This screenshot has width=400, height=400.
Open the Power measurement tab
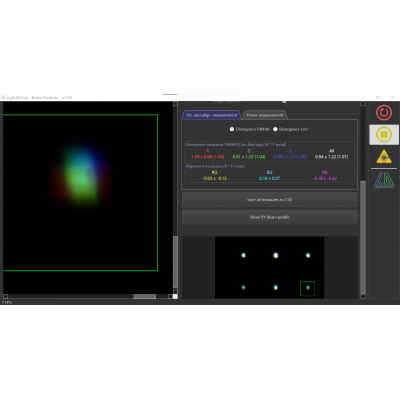point(265,115)
